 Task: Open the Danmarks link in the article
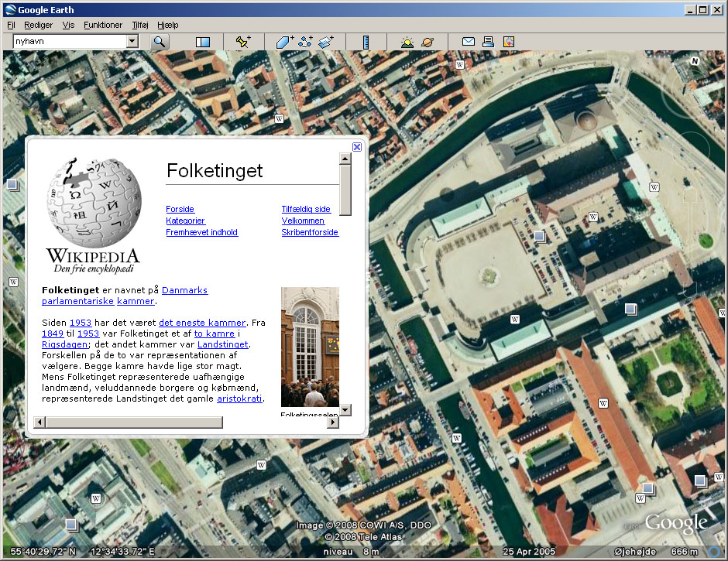pyautogui.click(x=184, y=290)
